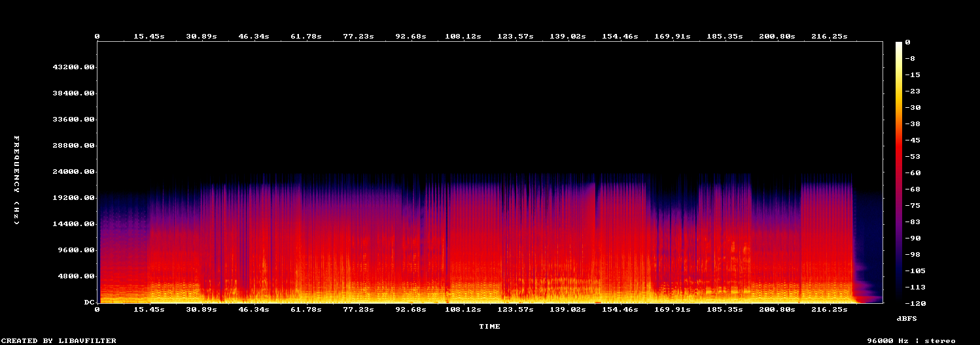Click the color scale bar at -60 dBFS
The image size is (980, 345).
tap(900, 172)
